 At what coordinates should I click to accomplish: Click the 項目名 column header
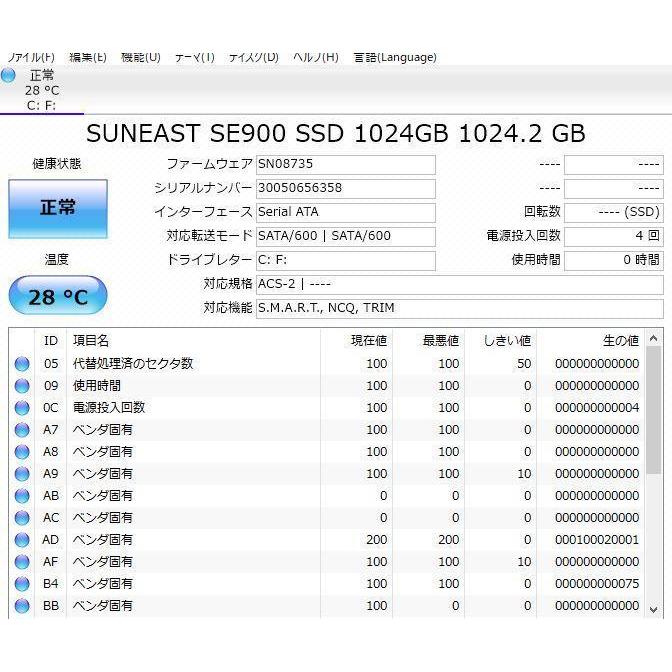(x=194, y=341)
